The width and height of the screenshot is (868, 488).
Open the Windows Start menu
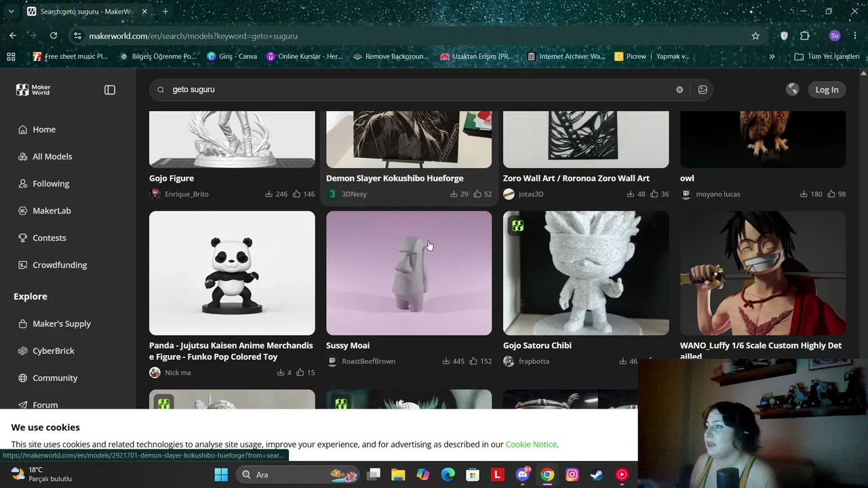[221, 474]
